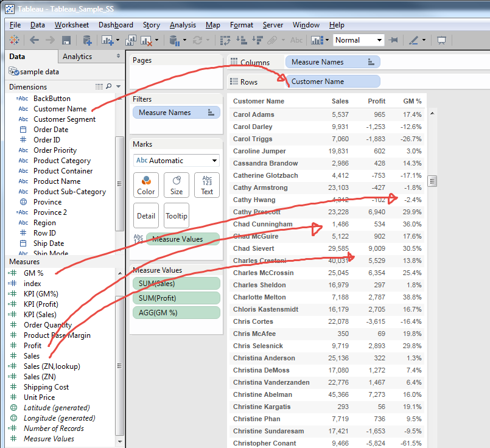The width and height of the screenshot is (490, 448).
Task: Open the Format menu
Action: pos(242,25)
